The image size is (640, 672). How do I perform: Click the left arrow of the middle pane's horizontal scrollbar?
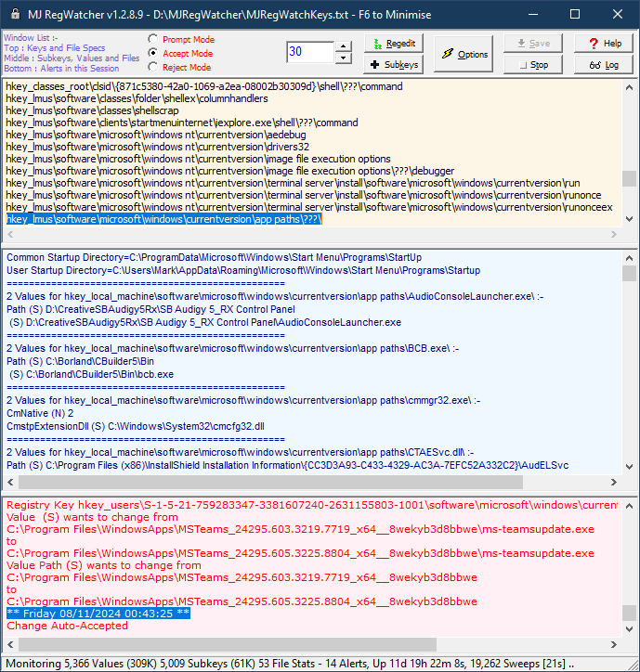(x=11, y=482)
